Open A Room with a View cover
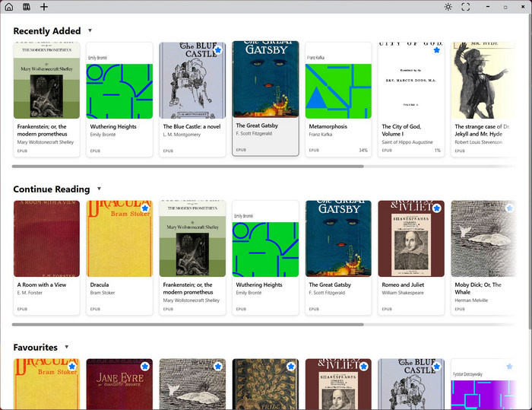 click(x=46, y=238)
